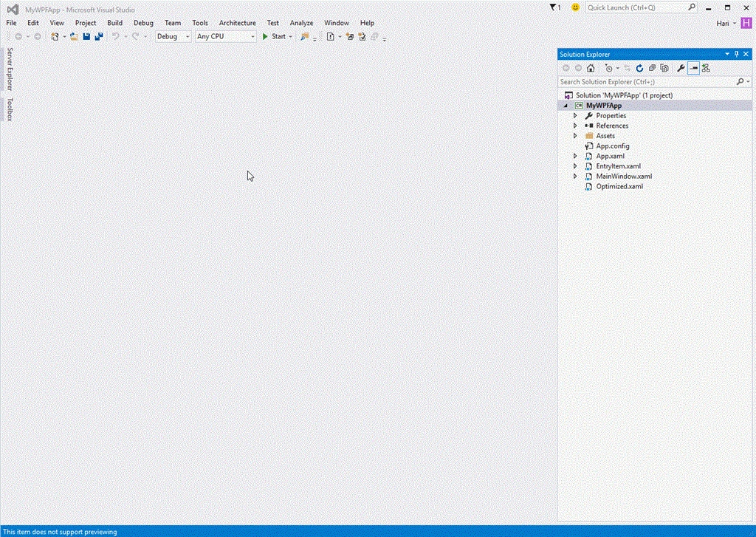Image resolution: width=756 pixels, height=537 pixels.
Task: Click the Open File folder icon
Action: coord(74,36)
